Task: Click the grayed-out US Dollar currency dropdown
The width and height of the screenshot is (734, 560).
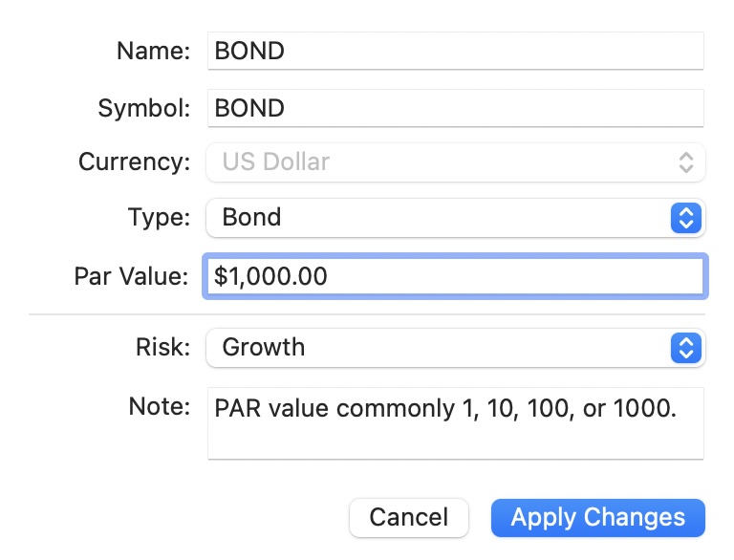Action: (440, 162)
